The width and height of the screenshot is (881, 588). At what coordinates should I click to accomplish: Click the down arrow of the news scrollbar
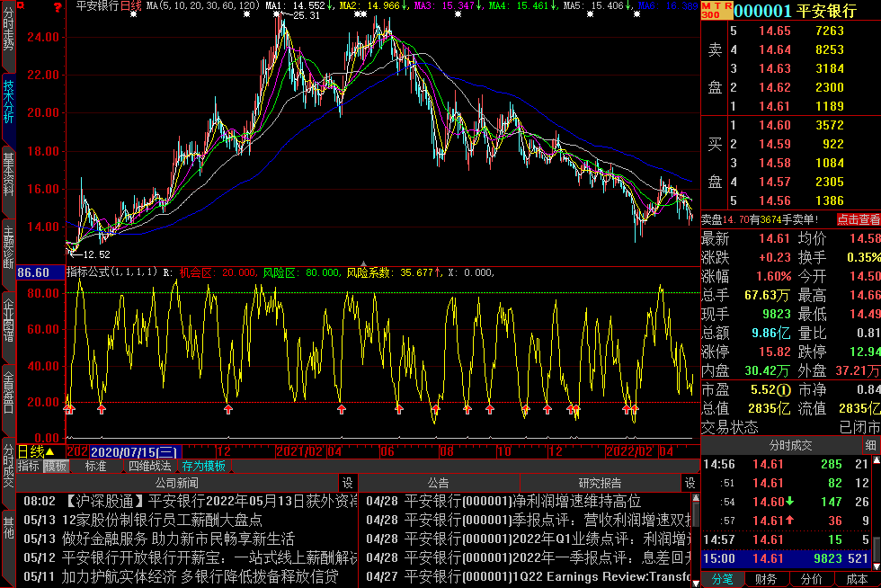pos(696,583)
